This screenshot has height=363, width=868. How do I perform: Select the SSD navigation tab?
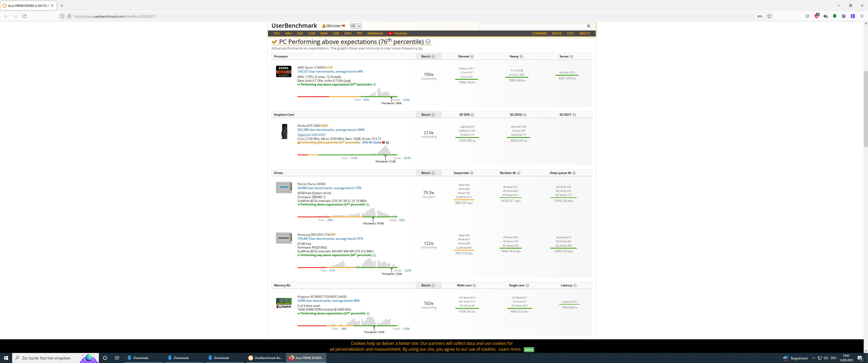(x=300, y=33)
